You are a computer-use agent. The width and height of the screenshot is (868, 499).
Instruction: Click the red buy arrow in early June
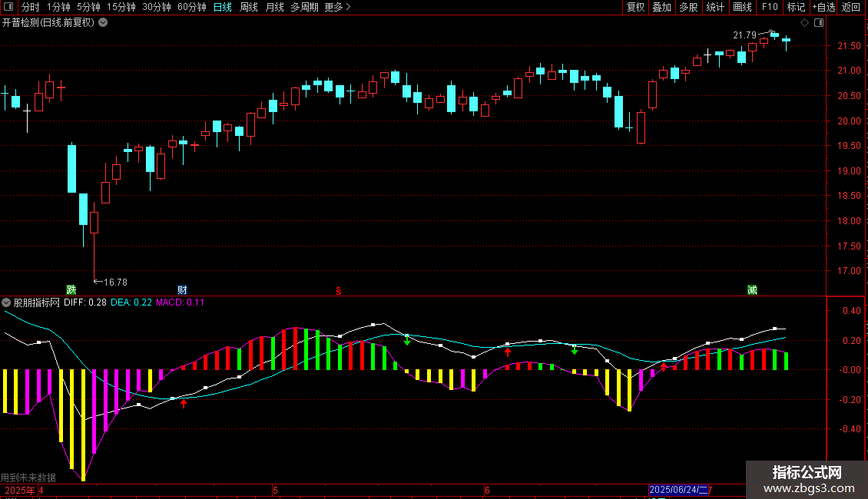coord(508,352)
